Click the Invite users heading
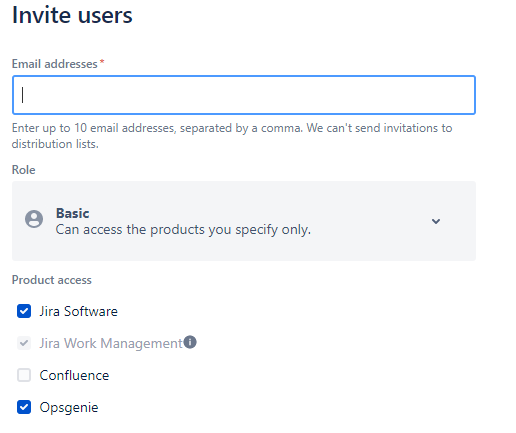516x433 pixels. click(x=72, y=15)
